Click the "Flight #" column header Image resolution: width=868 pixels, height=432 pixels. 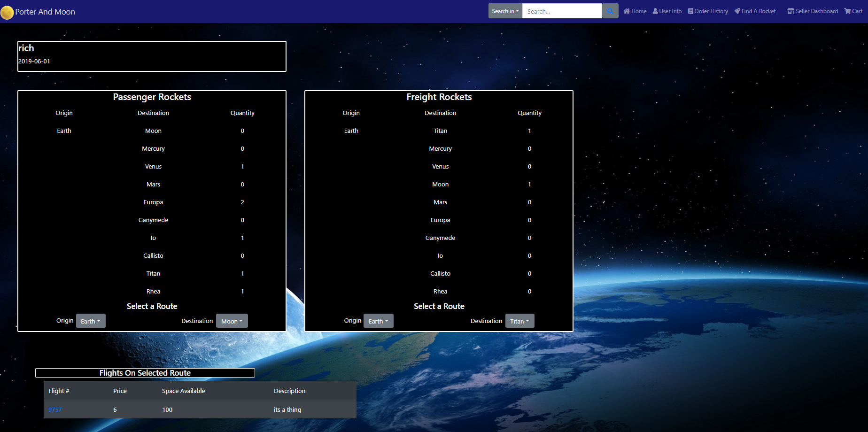pos(59,391)
